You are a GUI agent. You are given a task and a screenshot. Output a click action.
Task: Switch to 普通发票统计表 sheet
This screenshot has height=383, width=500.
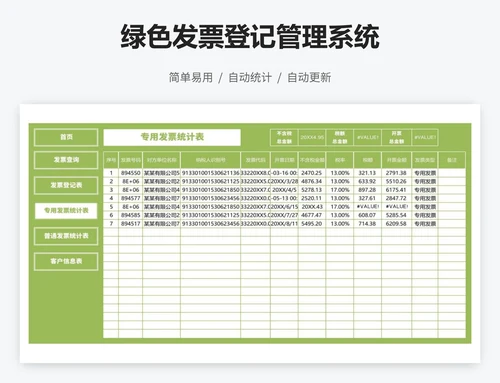point(66,236)
